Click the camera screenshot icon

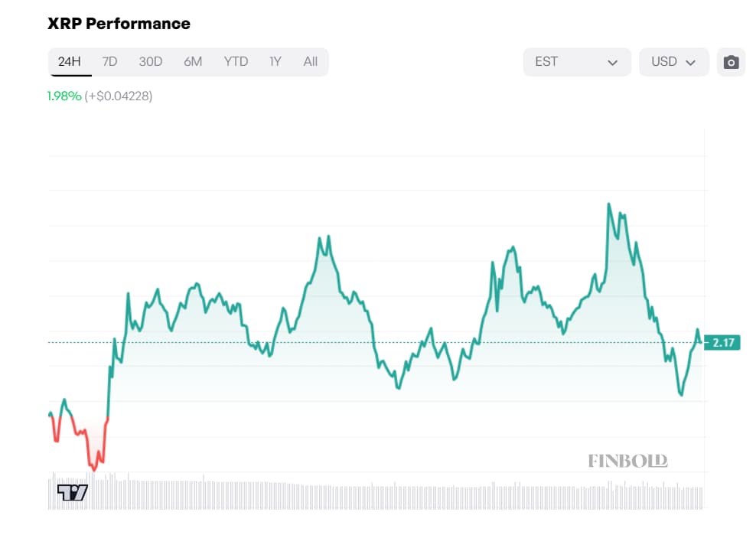(x=732, y=62)
